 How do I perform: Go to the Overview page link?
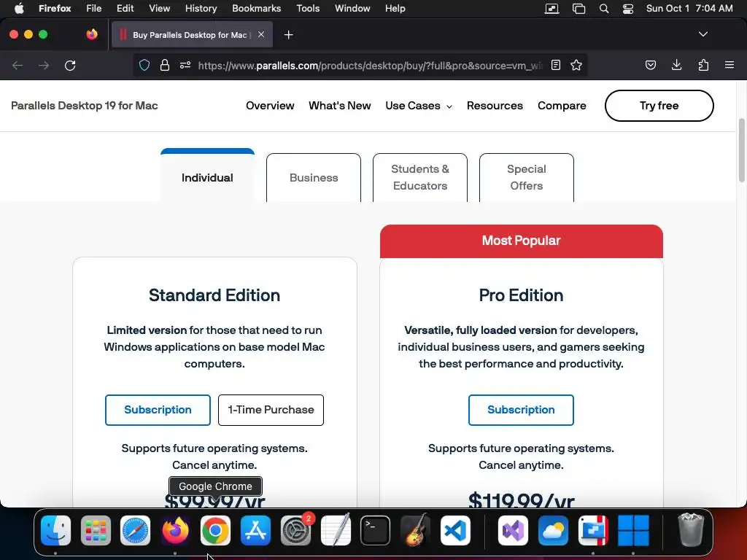pyautogui.click(x=270, y=106)
